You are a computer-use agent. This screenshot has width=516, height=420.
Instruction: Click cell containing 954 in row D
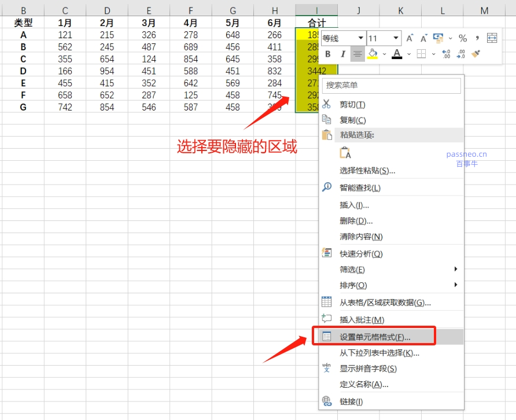point(107,71)
